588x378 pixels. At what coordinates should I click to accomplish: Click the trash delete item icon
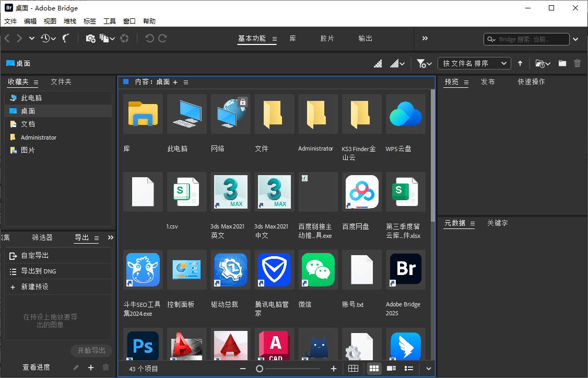pyautogui.click(x=578, y=63)
